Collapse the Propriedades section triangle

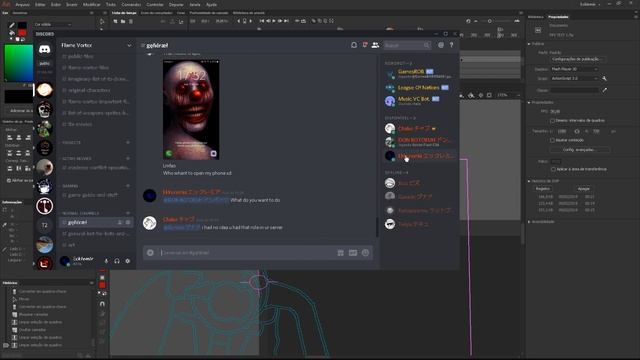point(529,102)
